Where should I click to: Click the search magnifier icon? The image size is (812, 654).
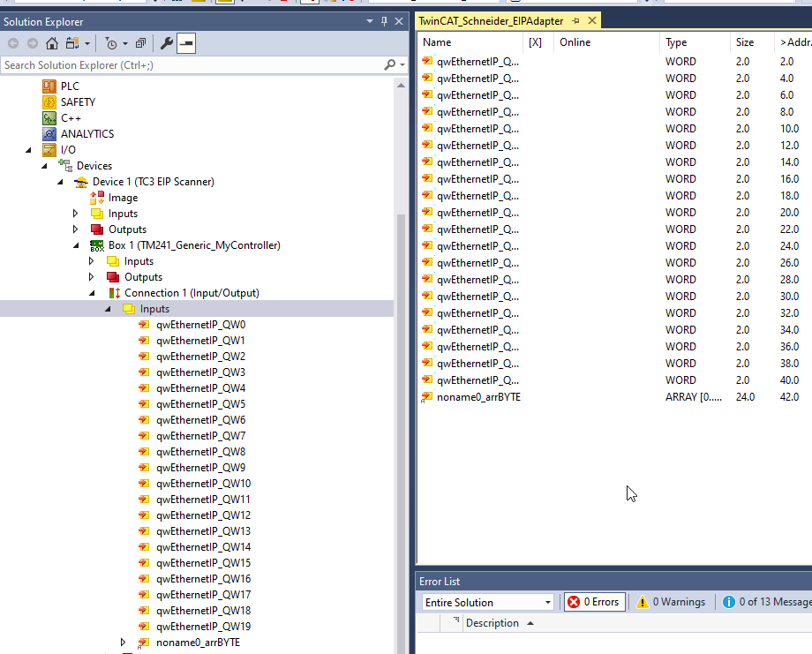click(389, 65)
